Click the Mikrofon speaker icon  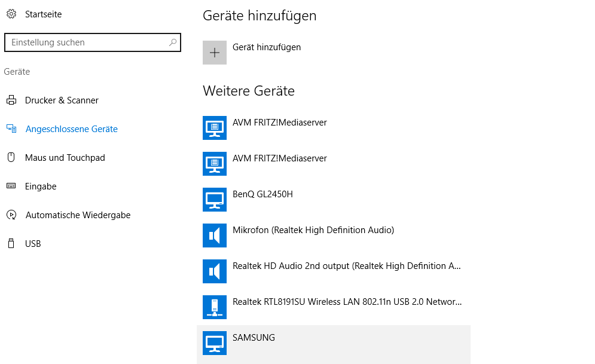(x=215, y=235)
